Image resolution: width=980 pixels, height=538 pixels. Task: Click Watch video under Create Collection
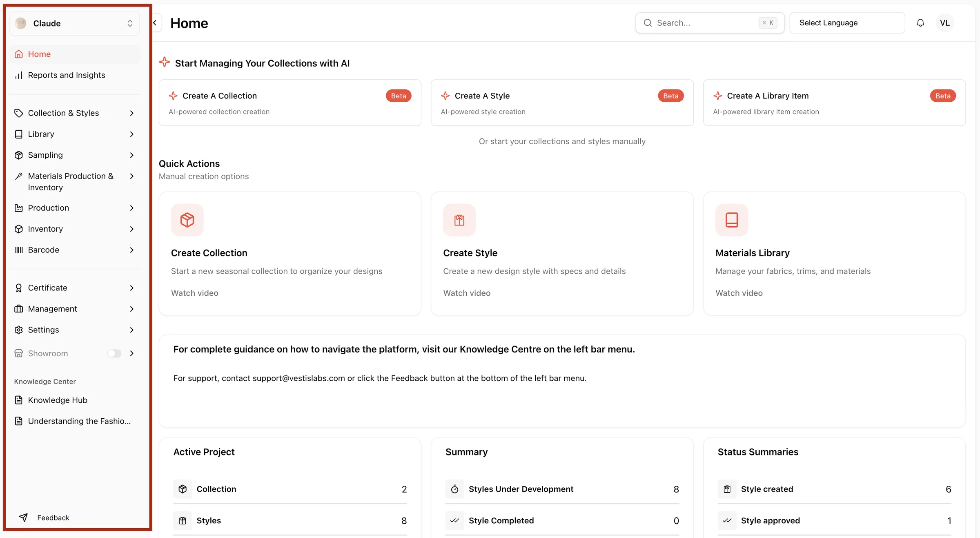point(195,293)
